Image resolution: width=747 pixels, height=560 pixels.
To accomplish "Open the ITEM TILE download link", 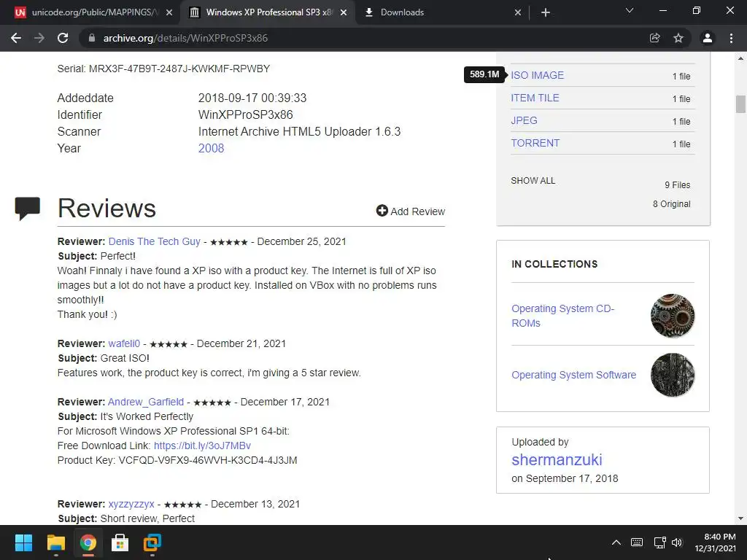I will (535, 98).
